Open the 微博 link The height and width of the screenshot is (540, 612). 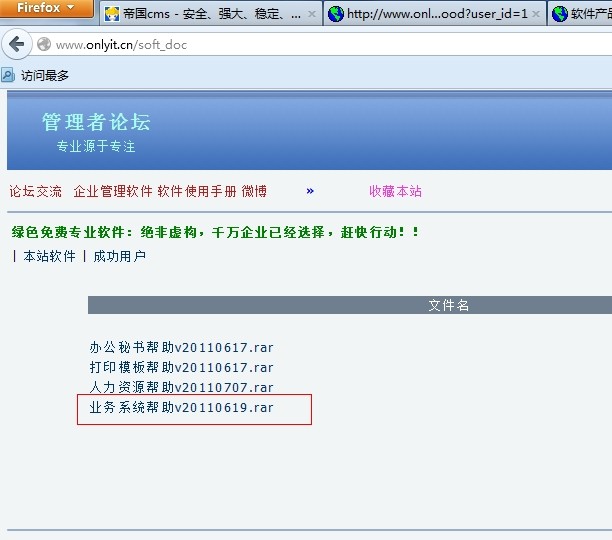coord(254,191)
